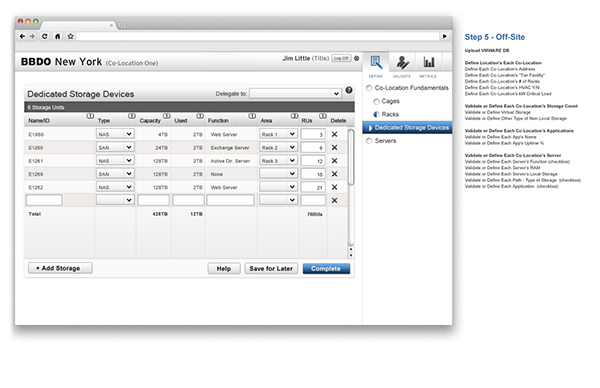600x388 pixels.
Task: Click empty Name/ID field in new row
Action: [x=44, y=200]
